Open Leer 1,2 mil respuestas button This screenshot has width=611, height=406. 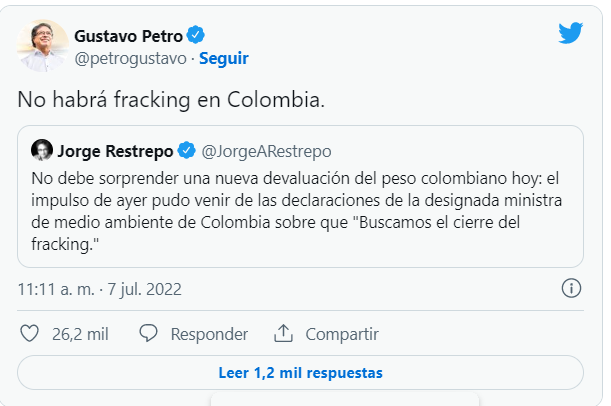tap(300, 373)
